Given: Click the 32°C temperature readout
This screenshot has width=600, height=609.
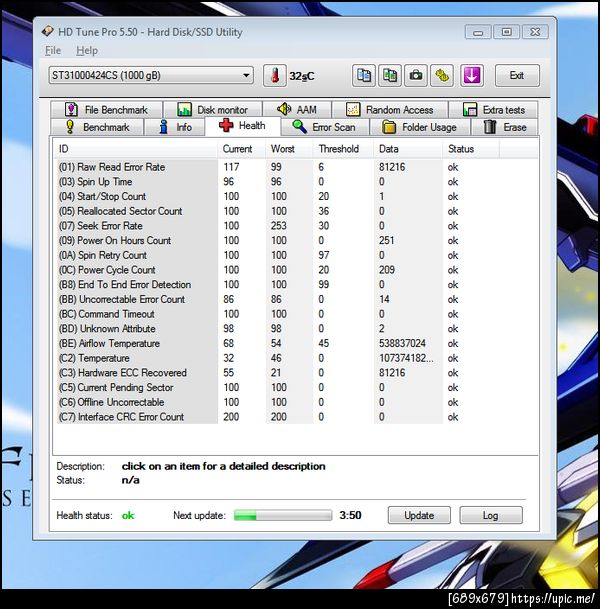Looking at the screenshot, I should [x=302, y=76].
